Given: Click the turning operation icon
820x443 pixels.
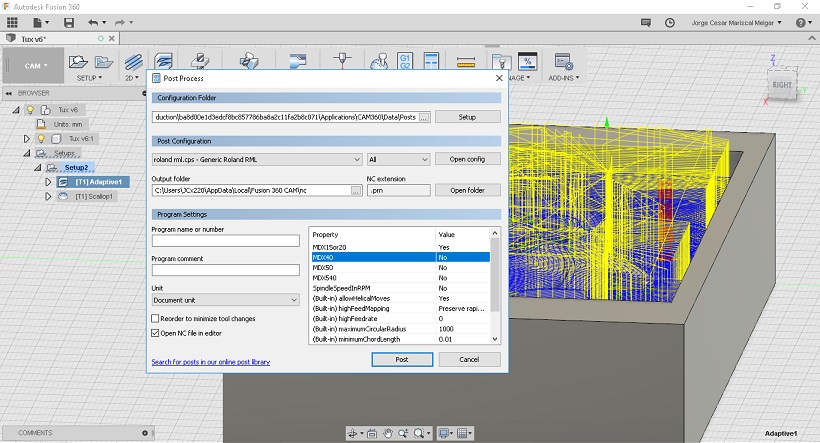Looking at the screenshot, I should coord(298,61).
